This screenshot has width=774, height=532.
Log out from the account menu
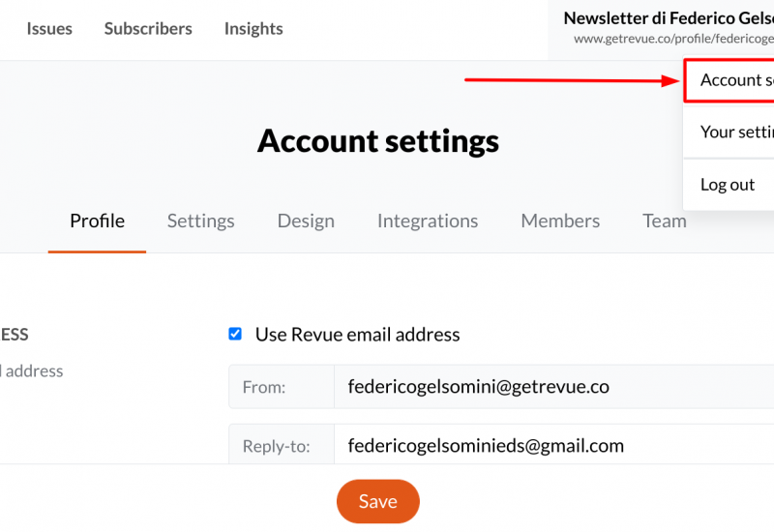coord(729,185)
